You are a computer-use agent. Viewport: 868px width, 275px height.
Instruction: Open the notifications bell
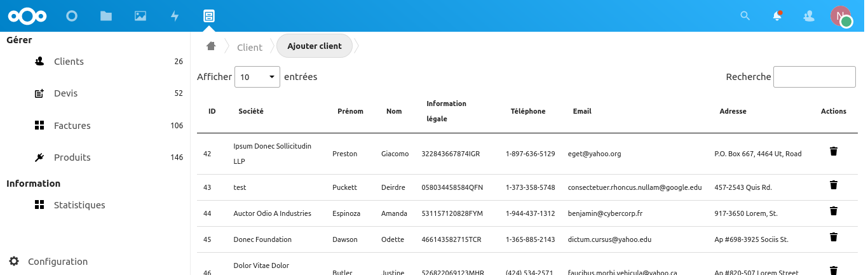777,16
